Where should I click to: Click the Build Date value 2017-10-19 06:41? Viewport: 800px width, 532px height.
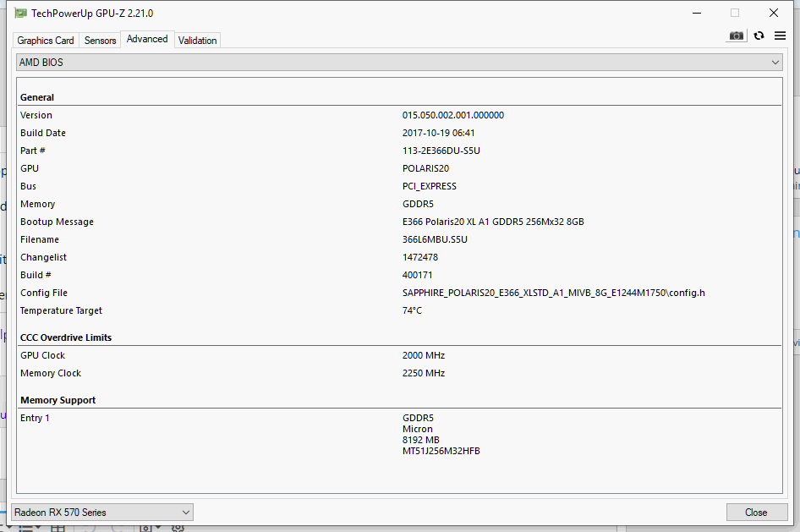[x=438, y=133]
